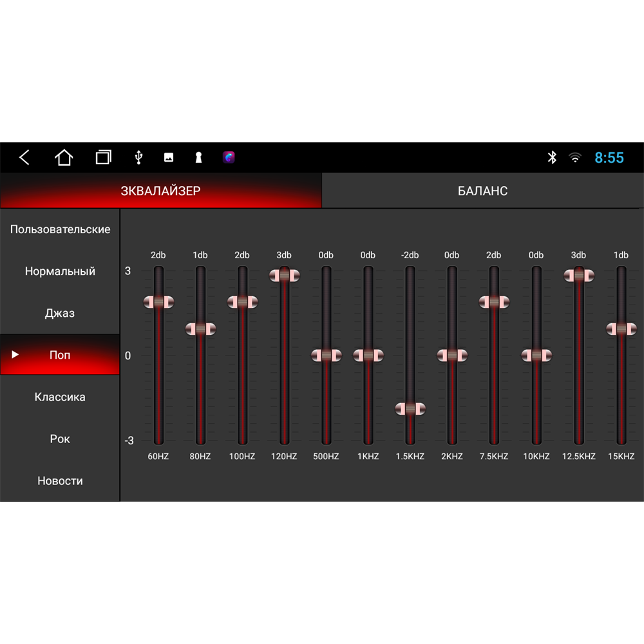Tap the Bluetooth status icon

coord(552,157)
